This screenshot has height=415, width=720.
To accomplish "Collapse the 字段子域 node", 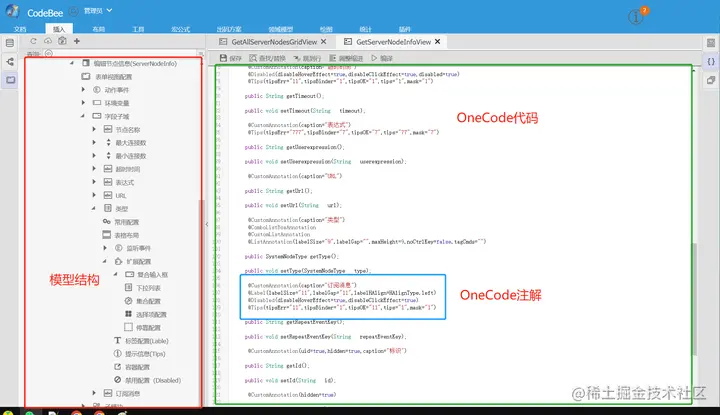I will (83, 116).
